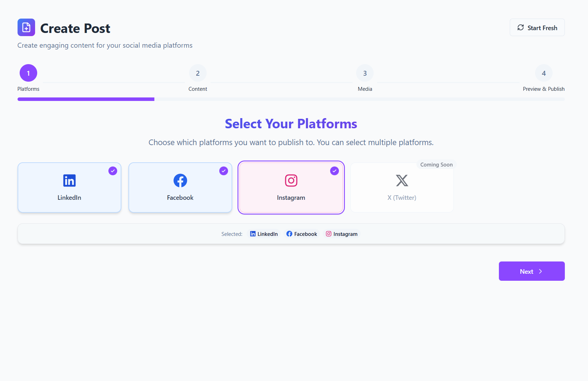
Task: Uncheck the LinkedIn card checkmark
Action: (113, 171)
